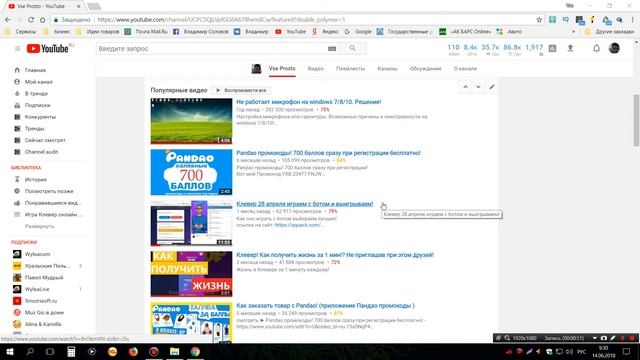This screenshot has height=360, width=640.
Task: Open the recorder resolution dropdown arrow
Action: coord(595,338)
